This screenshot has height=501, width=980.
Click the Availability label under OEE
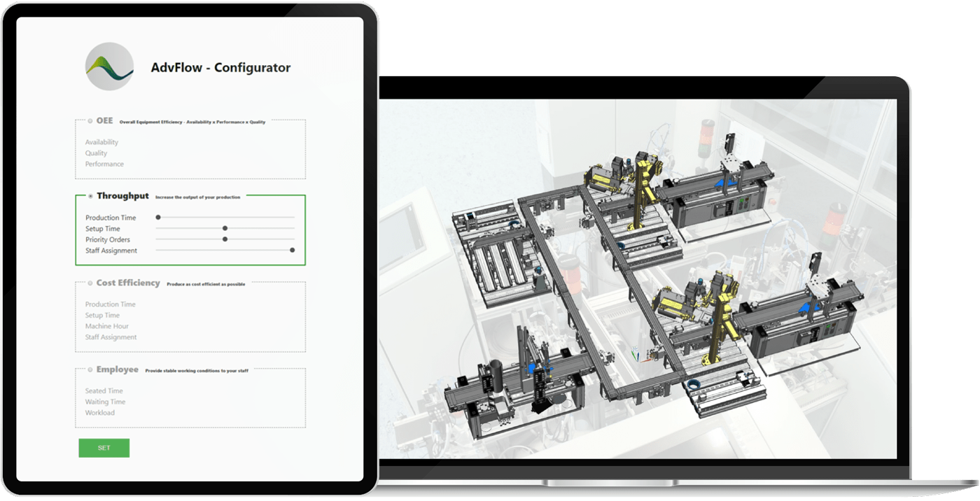coord(101,142)
